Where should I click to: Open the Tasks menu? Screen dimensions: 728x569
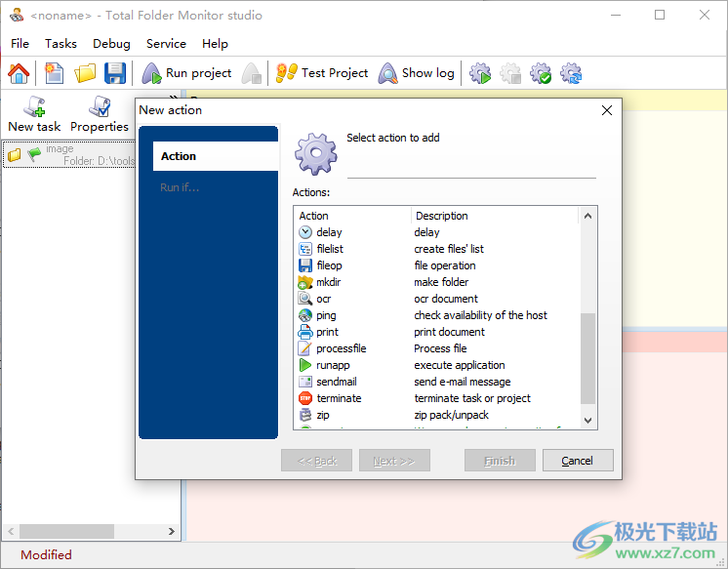pyautogui.click(x=61, y=44)
